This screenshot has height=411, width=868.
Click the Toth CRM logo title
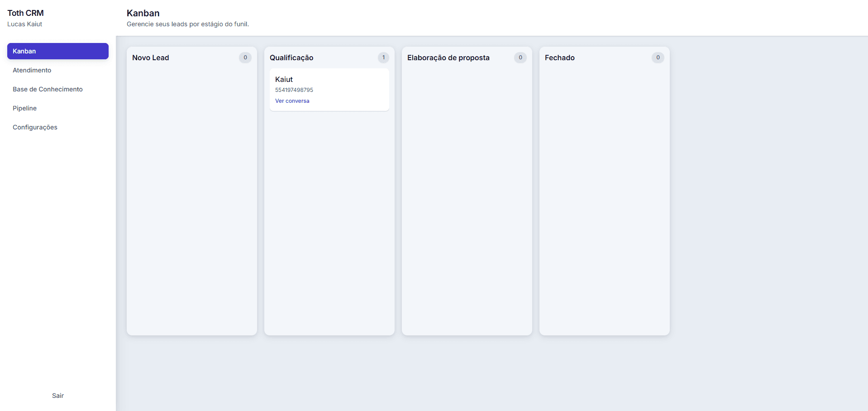click(x=25, y=13)
